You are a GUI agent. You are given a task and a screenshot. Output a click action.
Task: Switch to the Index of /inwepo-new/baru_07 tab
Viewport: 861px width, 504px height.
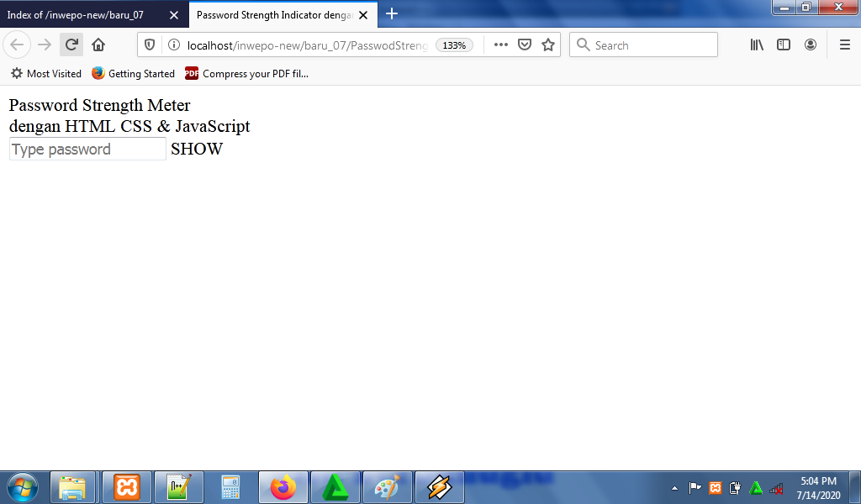coord(75,15)
